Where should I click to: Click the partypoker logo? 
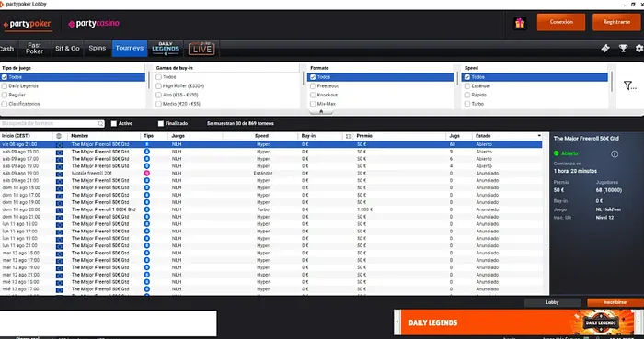click(x=28, y=24)
